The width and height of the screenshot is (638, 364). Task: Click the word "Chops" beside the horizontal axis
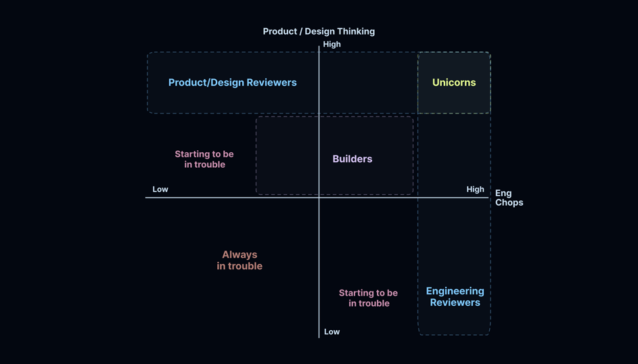pyautogui.click(x=509, y=202)
